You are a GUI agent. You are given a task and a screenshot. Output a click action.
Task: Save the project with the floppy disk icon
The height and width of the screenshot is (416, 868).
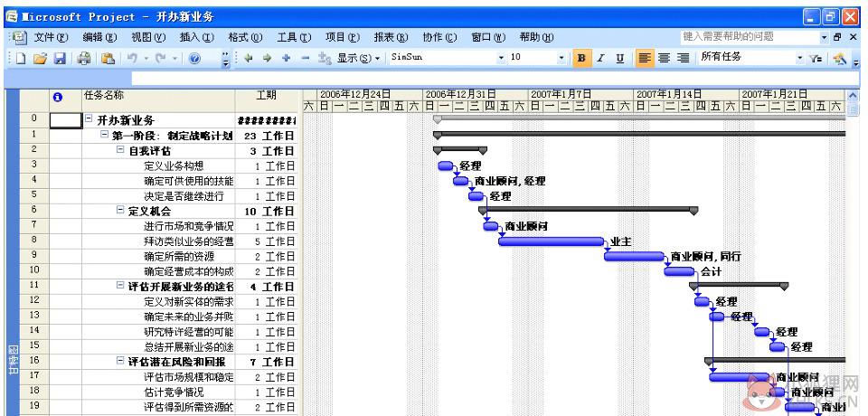click(x=60, y=58)
